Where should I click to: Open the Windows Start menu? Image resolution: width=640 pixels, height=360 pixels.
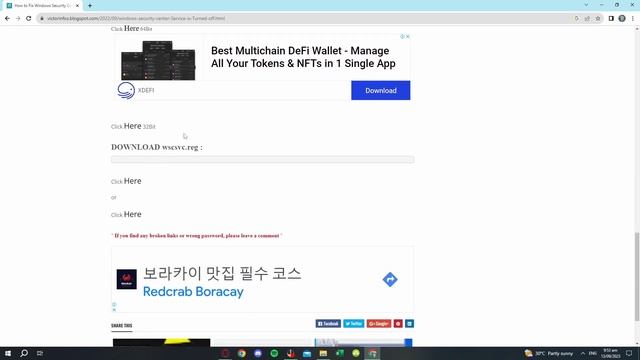8,353
